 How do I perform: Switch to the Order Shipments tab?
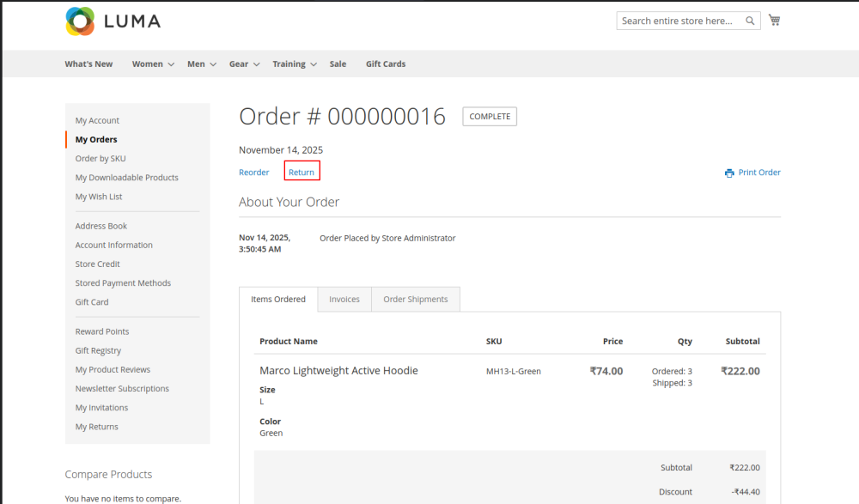[415, 300]
